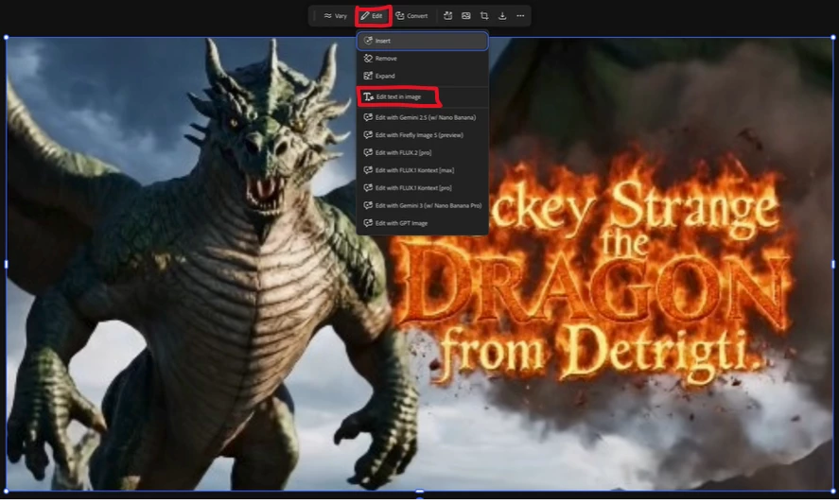Screen dimensions: 839x504
Task: Click the Download icon in toolbar
Action: (x=502, y=16)
